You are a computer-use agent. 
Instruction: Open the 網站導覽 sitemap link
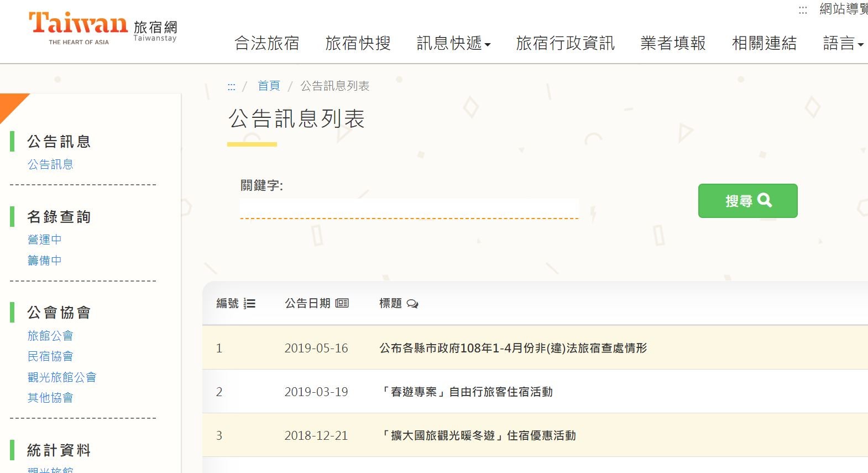point(844,9)
